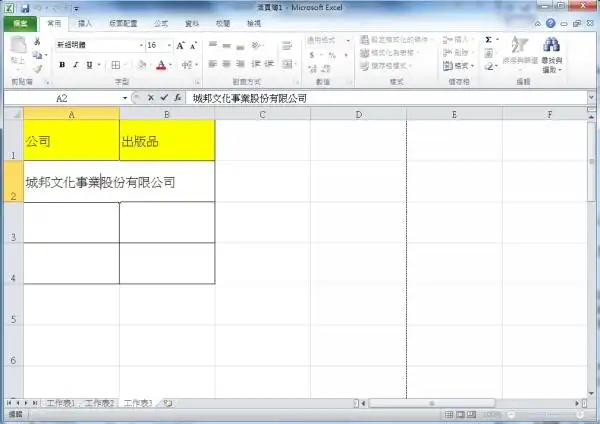Toggle Bold formatting

point(62,65)
